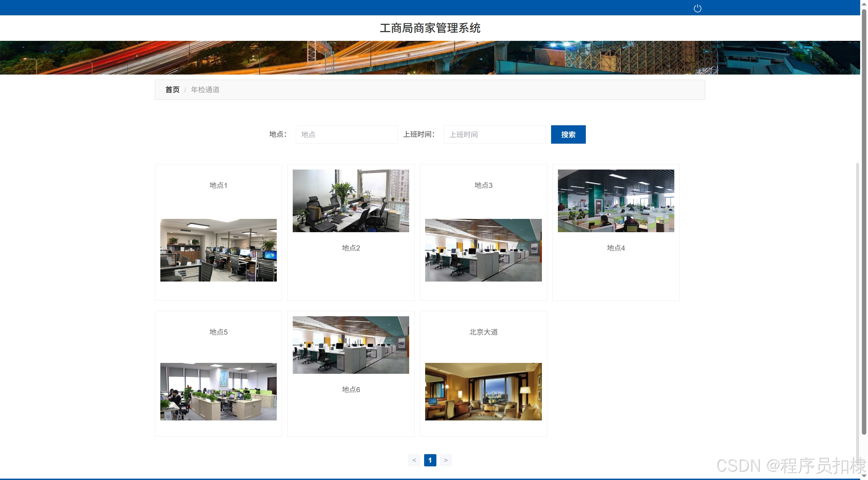Open the 地点1 office thumbnail

pos(218,250)
